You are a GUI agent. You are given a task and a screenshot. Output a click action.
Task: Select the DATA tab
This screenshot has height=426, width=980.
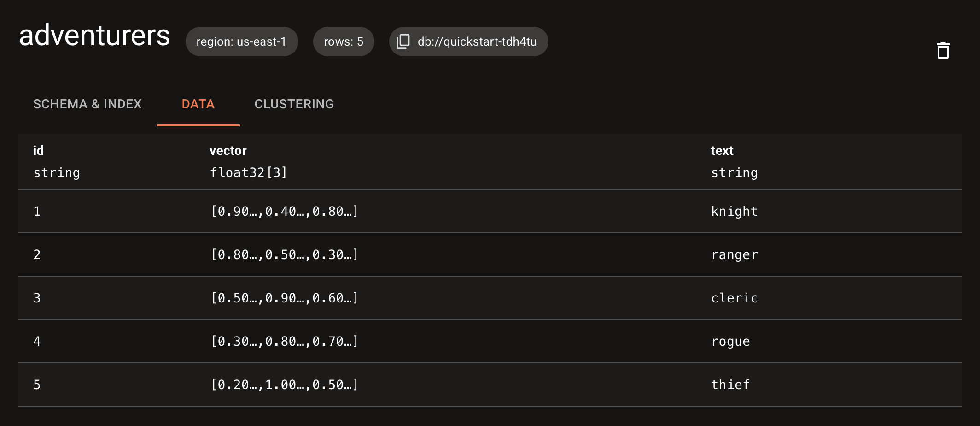(x=198, y=104)
